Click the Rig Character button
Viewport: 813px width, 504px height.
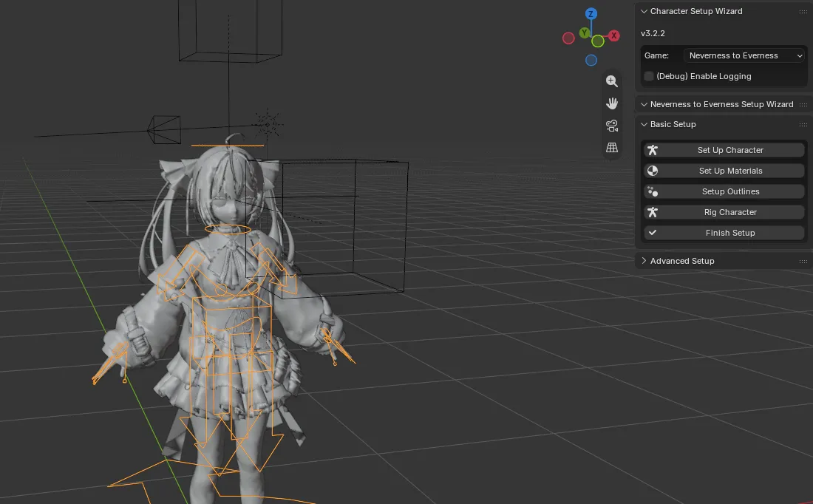coord(724,212)
